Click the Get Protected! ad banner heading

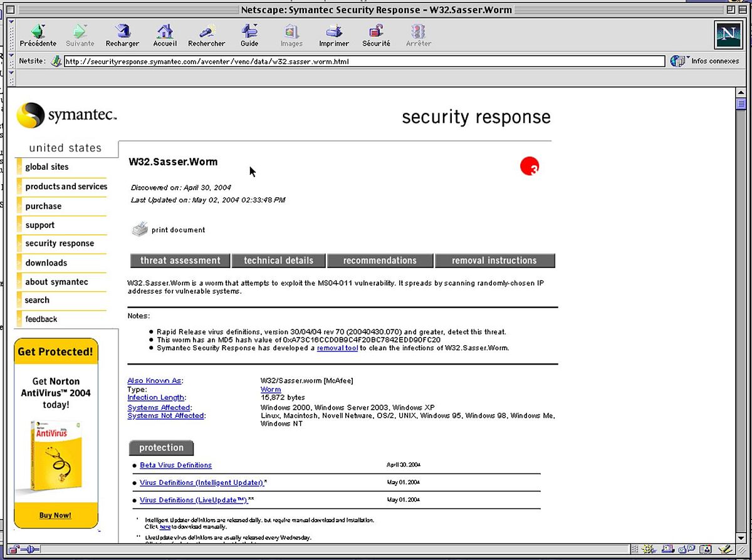[55, 352]
